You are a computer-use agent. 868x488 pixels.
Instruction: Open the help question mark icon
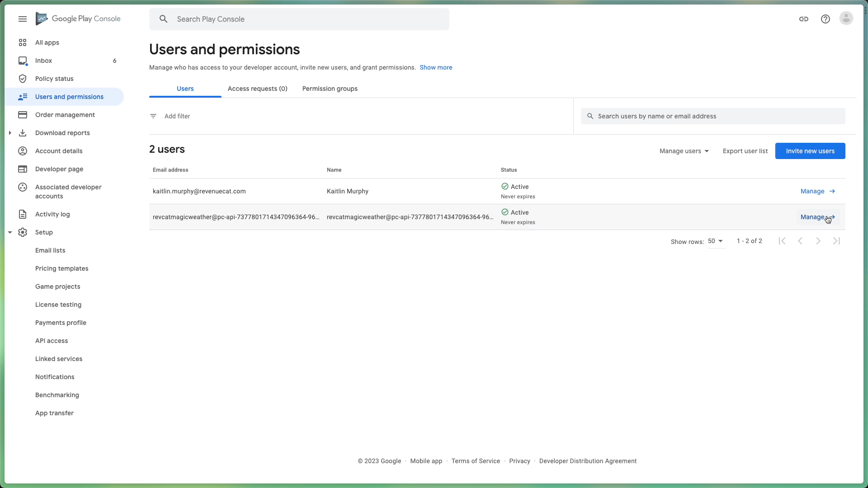(826, 19)
